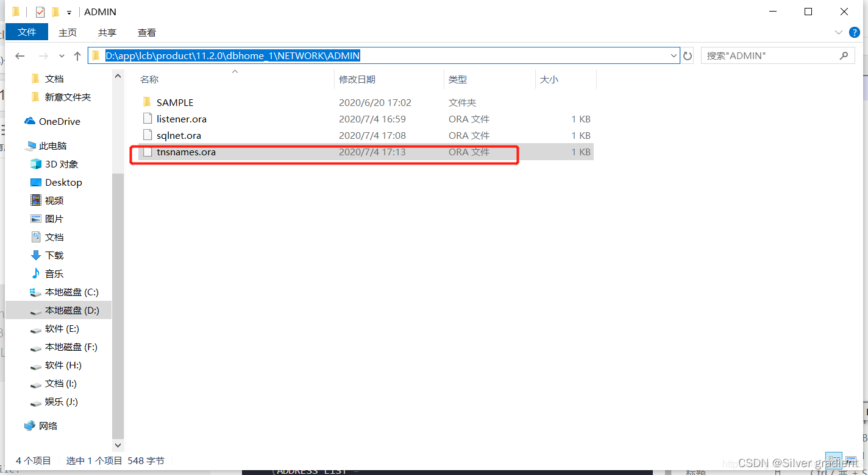The width and height of the screenshot is (868, 475).
Task: Open 软件 (H:) drive
Action: click(x=63, y=365)
